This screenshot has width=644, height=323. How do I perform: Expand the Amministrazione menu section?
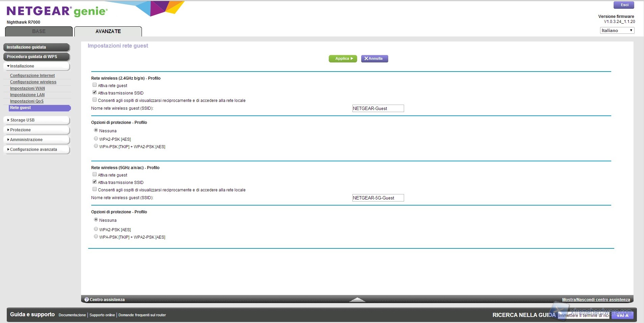(36, 140)
